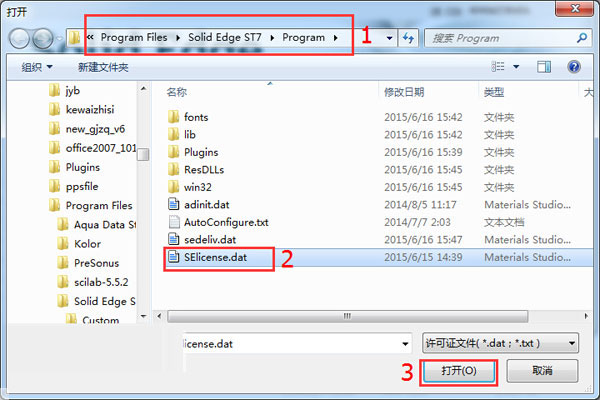The height and width of the screenshot is (400, 600).
Task: Select the SElicense.dat file
Action: (x=215, y=257)
